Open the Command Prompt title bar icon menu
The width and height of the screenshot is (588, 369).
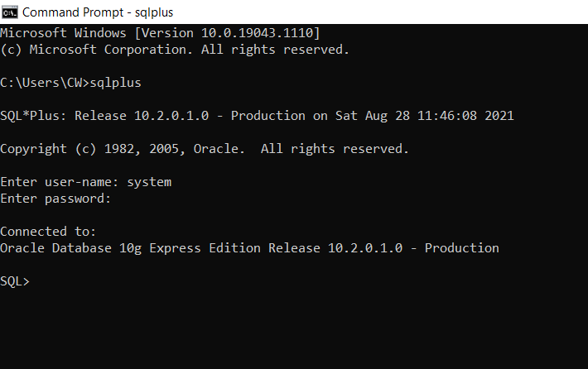10,12
